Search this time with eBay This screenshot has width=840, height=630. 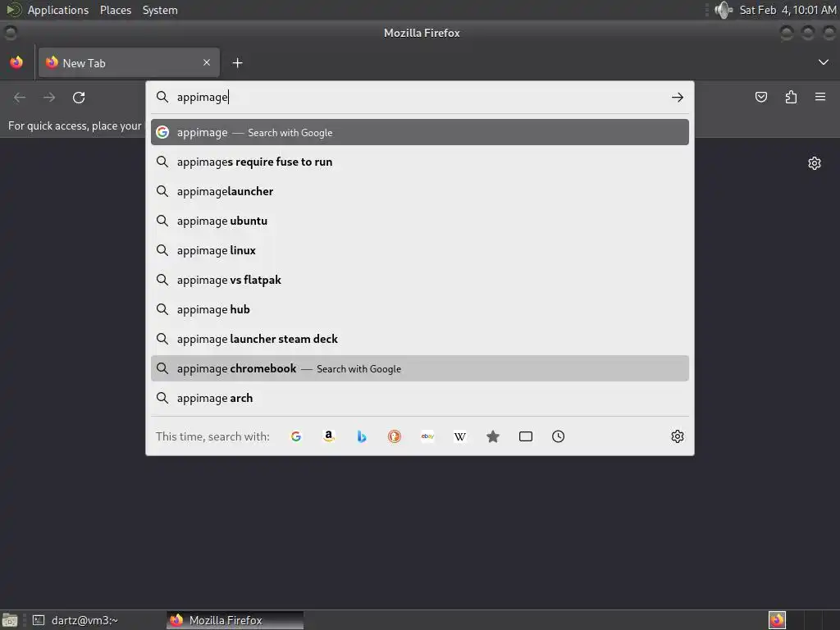[x=427, y=436]
